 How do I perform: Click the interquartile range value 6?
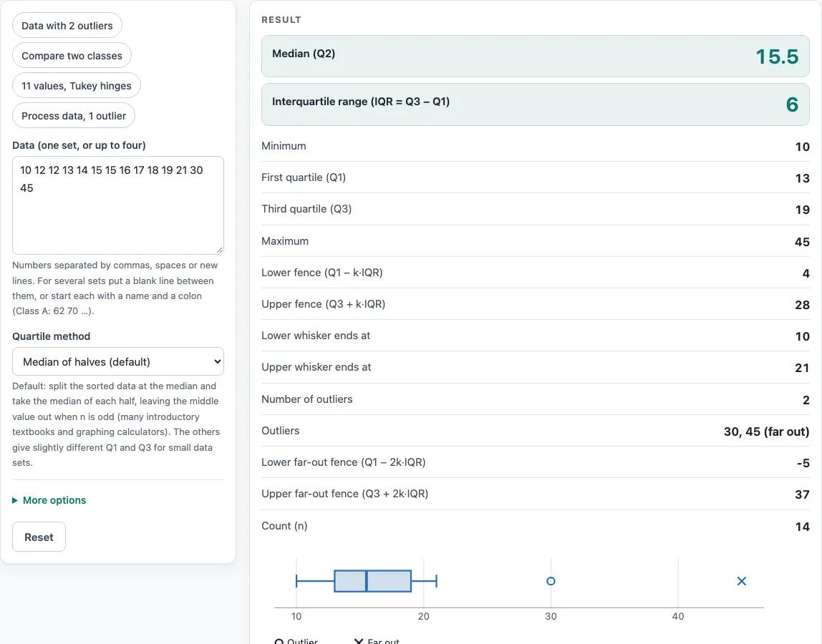(792, 104)
